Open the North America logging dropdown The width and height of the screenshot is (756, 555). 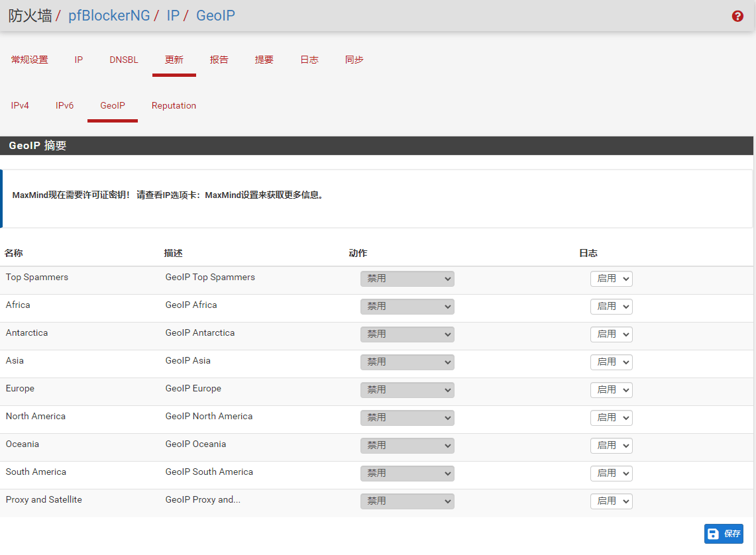[x=611, y=418]
